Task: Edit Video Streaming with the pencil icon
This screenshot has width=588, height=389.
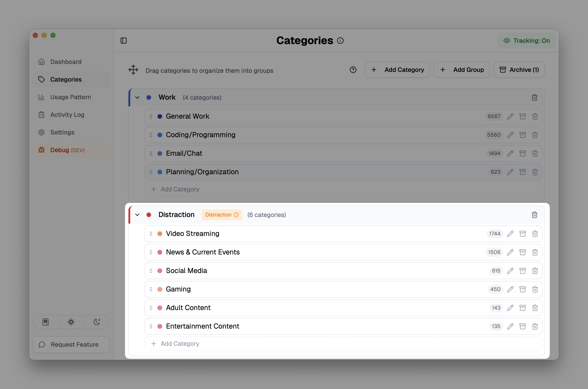Action: pos(510,234)
